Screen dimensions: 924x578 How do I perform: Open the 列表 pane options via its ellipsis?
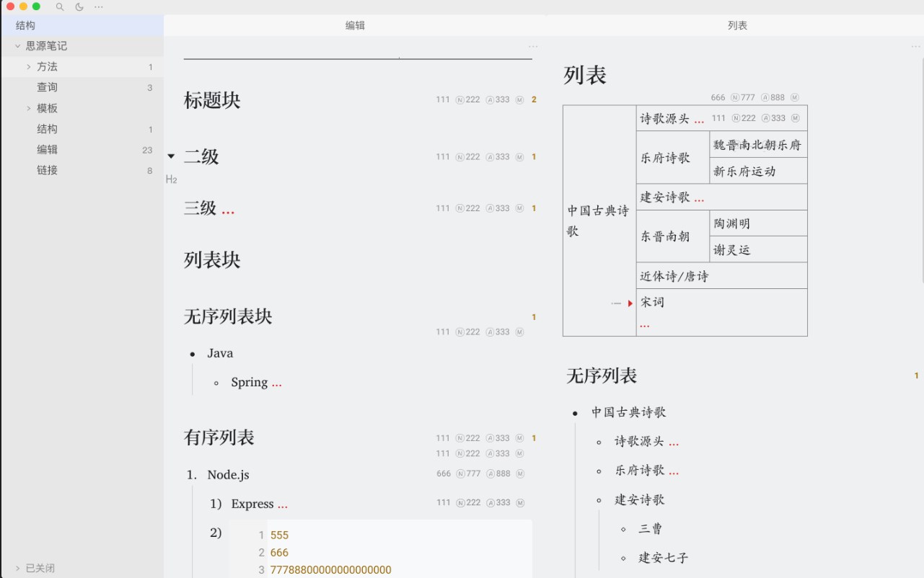[x=915, y=45]
